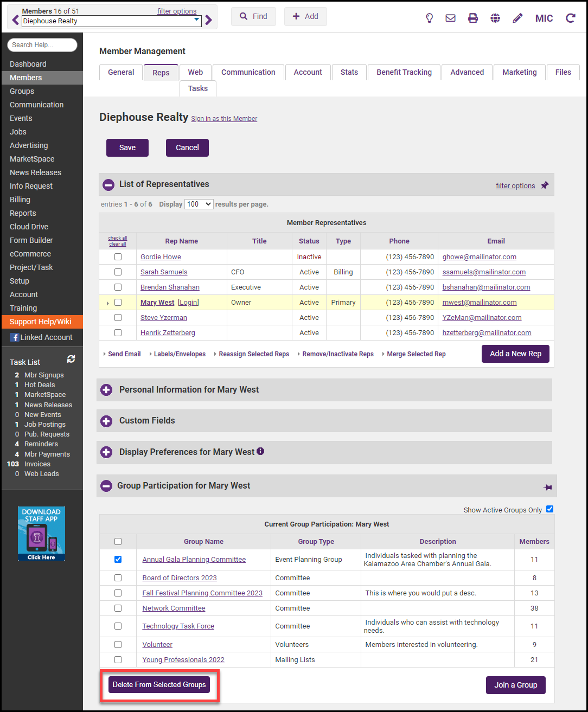Image resolution: width=588 pixels, height=712 pixels.
Task: Open the results per page dropdown
Action: (x=199, y=204)
